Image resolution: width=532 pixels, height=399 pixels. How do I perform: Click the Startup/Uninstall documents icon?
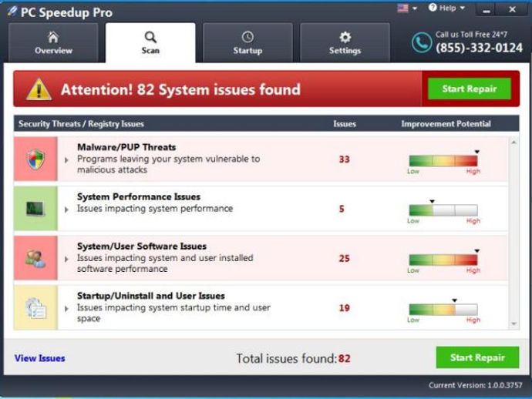(36, 308)
